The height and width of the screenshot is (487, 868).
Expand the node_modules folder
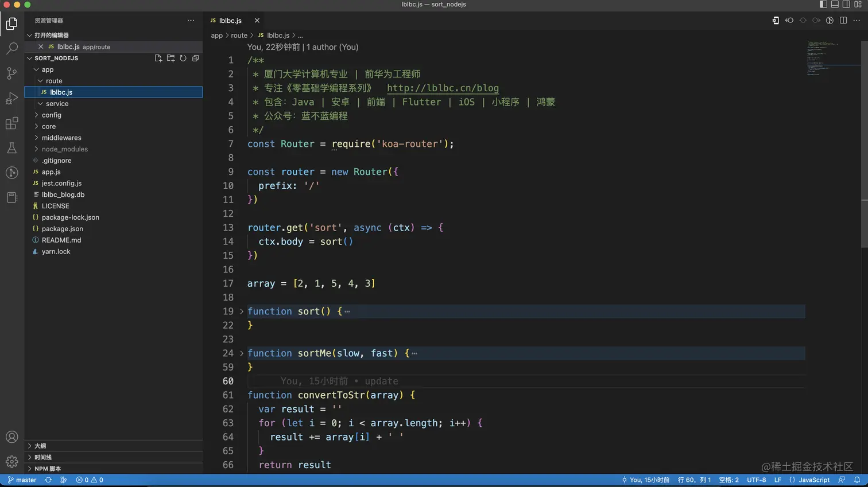click(x=114, y=149)
